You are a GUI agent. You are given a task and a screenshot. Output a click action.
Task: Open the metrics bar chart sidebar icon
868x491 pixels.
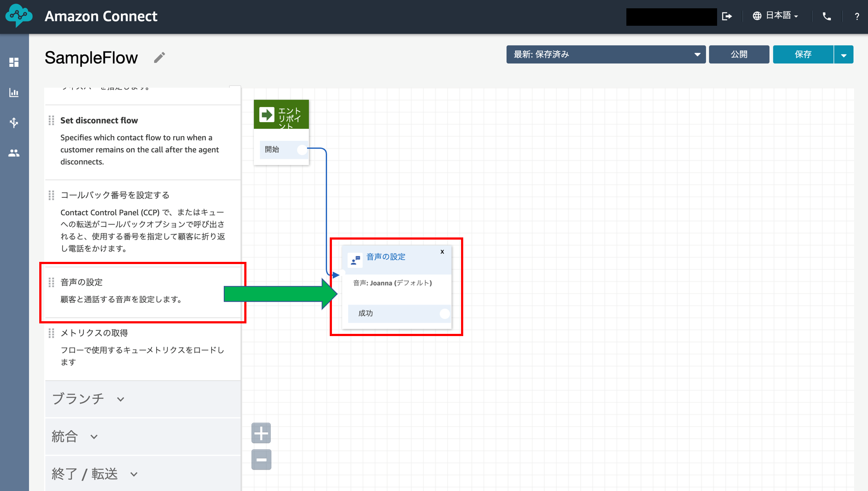pos(14,93)
